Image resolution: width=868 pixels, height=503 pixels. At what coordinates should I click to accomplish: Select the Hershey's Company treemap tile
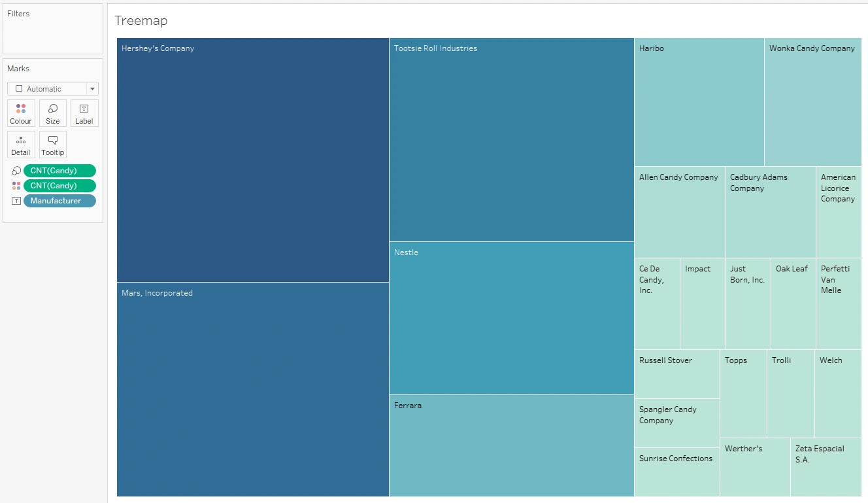click(252, 160)
